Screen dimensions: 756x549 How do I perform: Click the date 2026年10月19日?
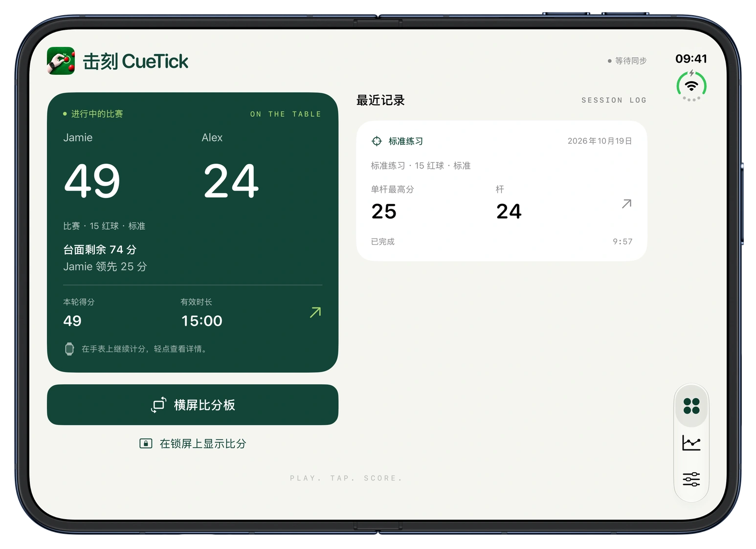(600, 141)
